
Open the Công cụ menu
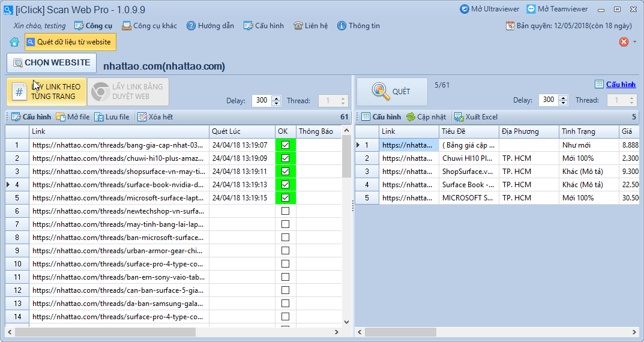(93, 26)
